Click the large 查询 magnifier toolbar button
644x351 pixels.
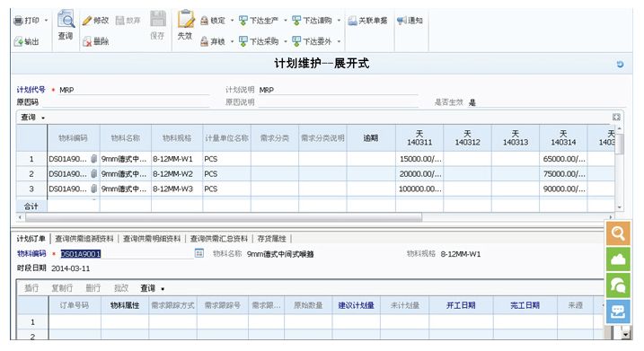[x=66, y=24]
